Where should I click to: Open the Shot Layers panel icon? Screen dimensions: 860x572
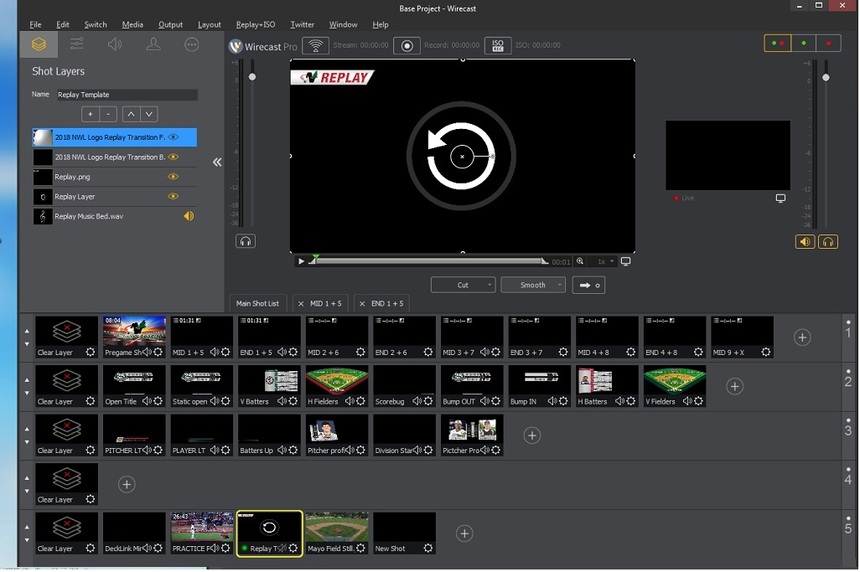38,44
